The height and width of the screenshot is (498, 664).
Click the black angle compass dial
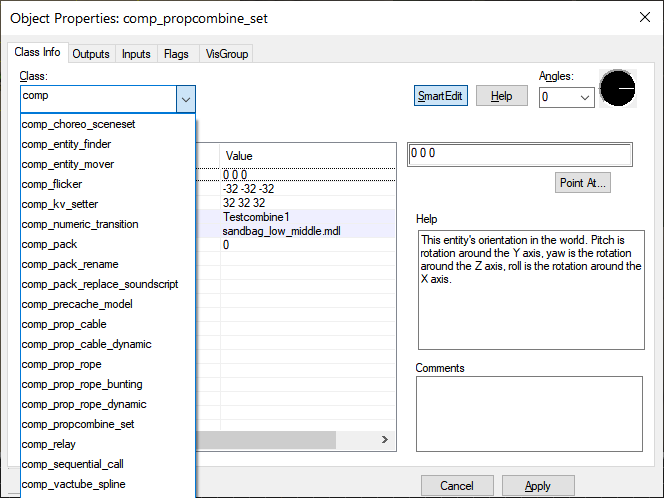tap(617, 88)
